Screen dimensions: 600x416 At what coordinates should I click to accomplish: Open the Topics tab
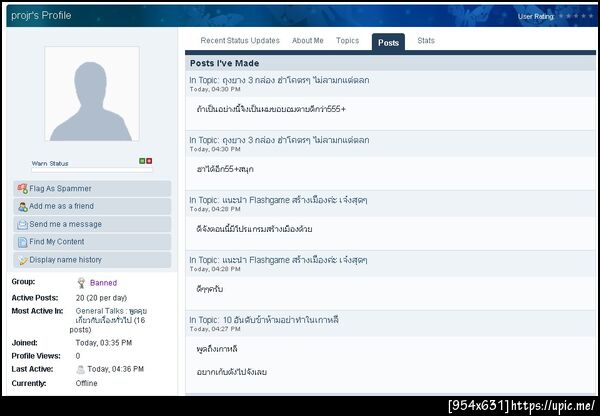347,41
